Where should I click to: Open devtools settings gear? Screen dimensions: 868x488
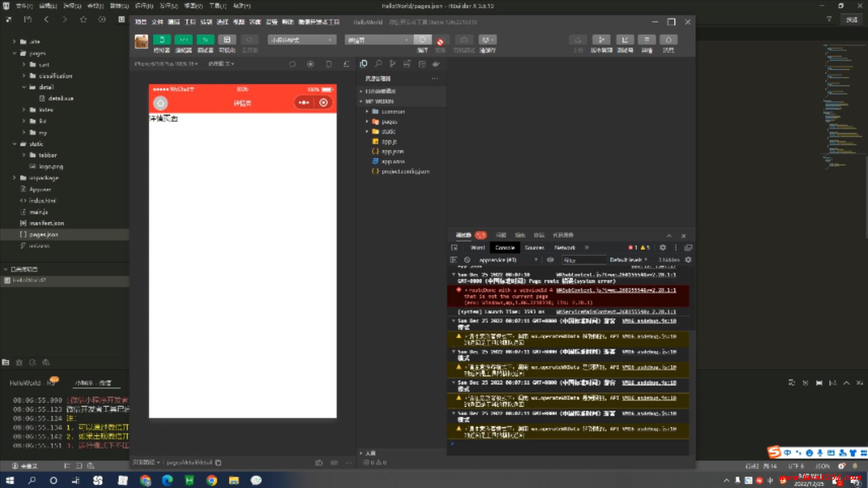pos(663,248)
